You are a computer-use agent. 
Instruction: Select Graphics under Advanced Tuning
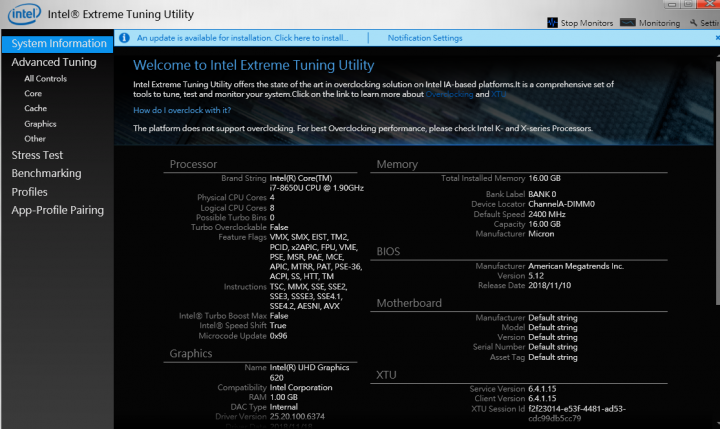click(40, 124)
